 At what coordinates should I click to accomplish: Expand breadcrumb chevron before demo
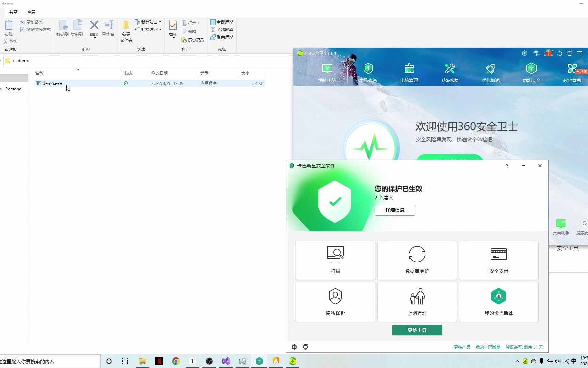[x=13, y=61]
